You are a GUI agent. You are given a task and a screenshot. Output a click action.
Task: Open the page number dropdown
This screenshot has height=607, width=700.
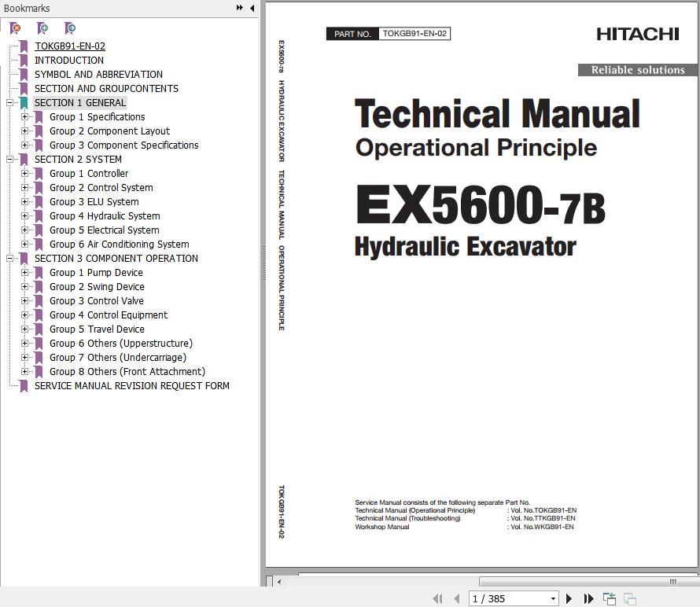(x=553, y=599)
